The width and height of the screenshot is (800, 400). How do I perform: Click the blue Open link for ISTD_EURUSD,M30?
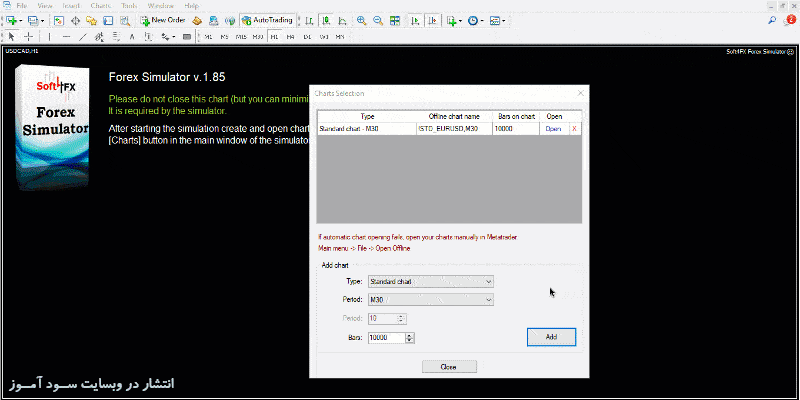(553, 129)
